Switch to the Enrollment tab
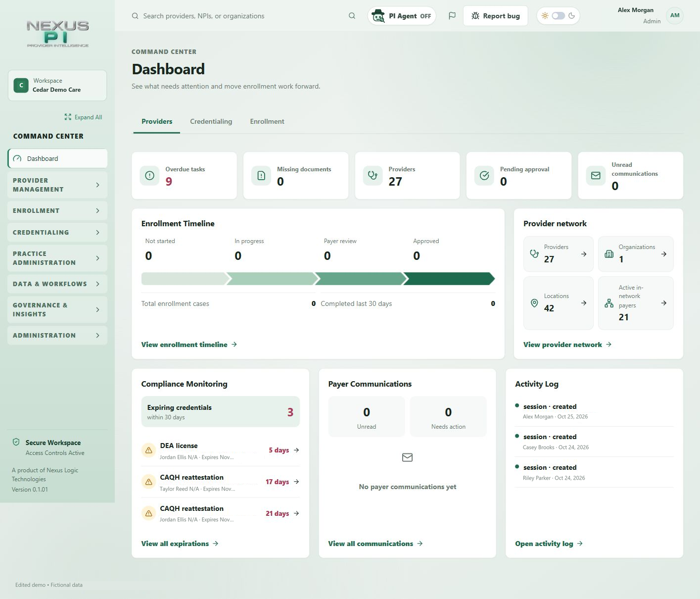This screenshot has width=700, height=599. pos(267,122)
